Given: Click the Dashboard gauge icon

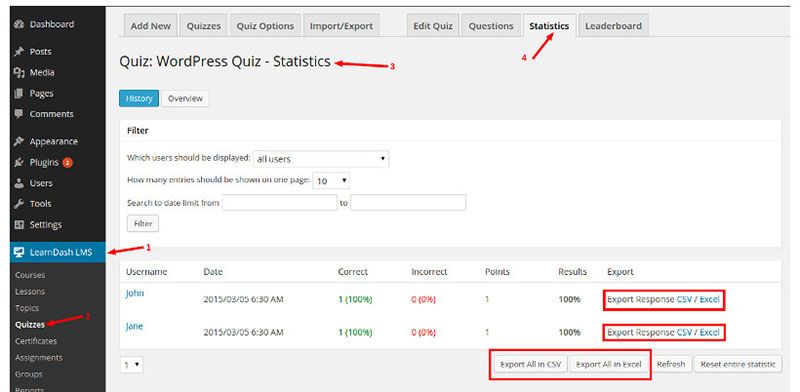Looking at the screenshot, I should tap(19, 24).
